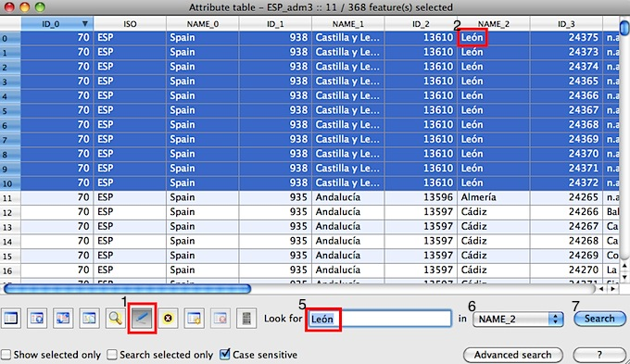
Task: Open the NAME_2 field dropdown
Action: coord(518,319)
